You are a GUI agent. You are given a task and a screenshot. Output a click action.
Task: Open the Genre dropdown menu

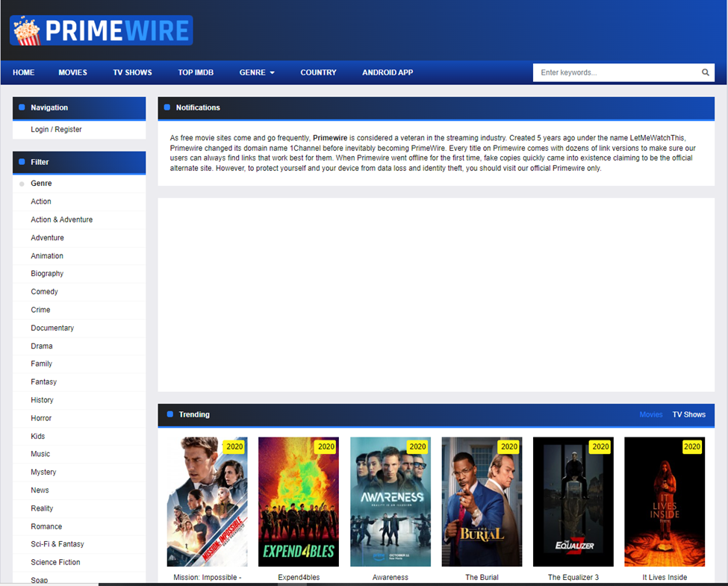tap(257, 72)
